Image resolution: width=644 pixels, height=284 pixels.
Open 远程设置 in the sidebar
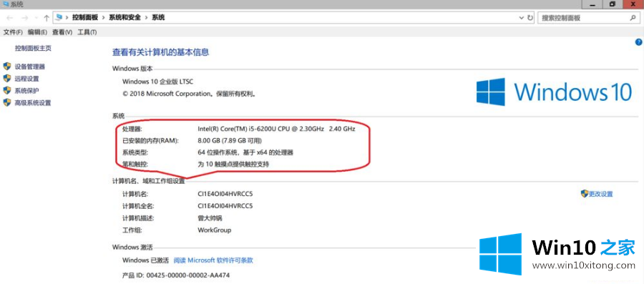point(26,79)
